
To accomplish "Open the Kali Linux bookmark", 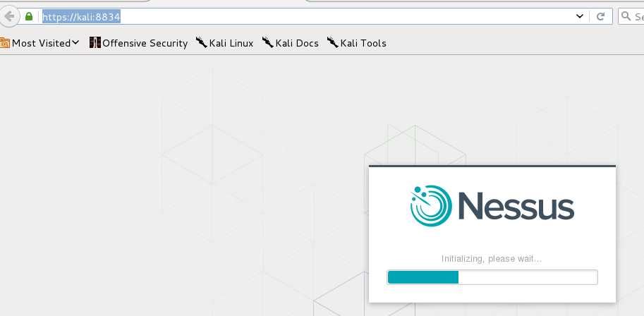I will (x=225, y=43).
